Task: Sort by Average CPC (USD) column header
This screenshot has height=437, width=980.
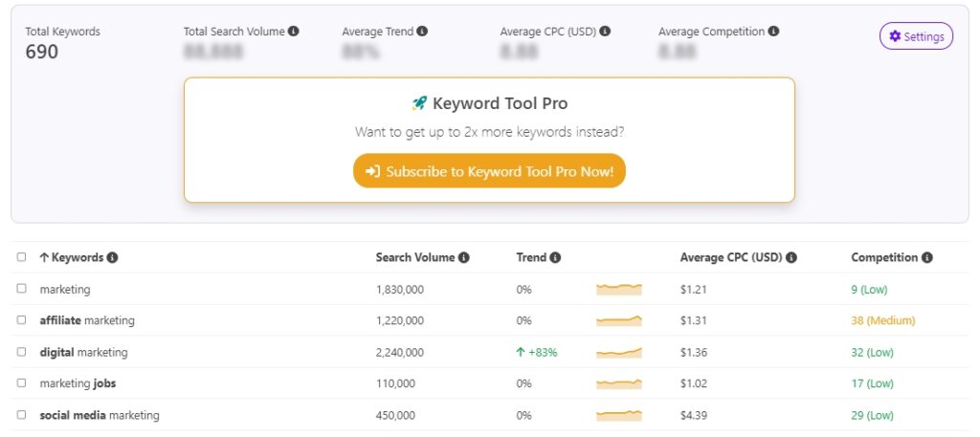Action: (x=731, y=257)
